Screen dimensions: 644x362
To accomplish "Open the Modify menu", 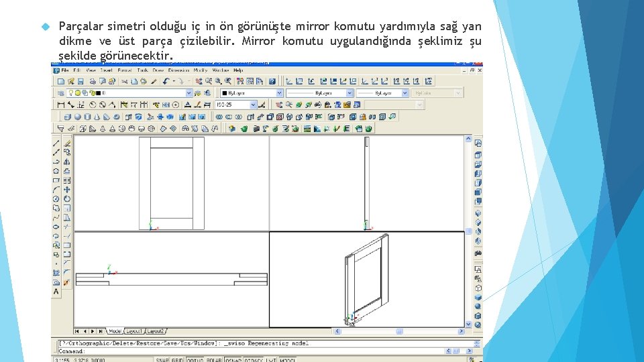I will [201, 70].
